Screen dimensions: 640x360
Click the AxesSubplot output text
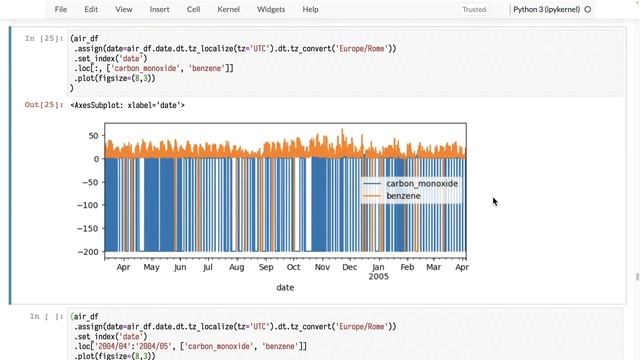(x=127, y=105)
